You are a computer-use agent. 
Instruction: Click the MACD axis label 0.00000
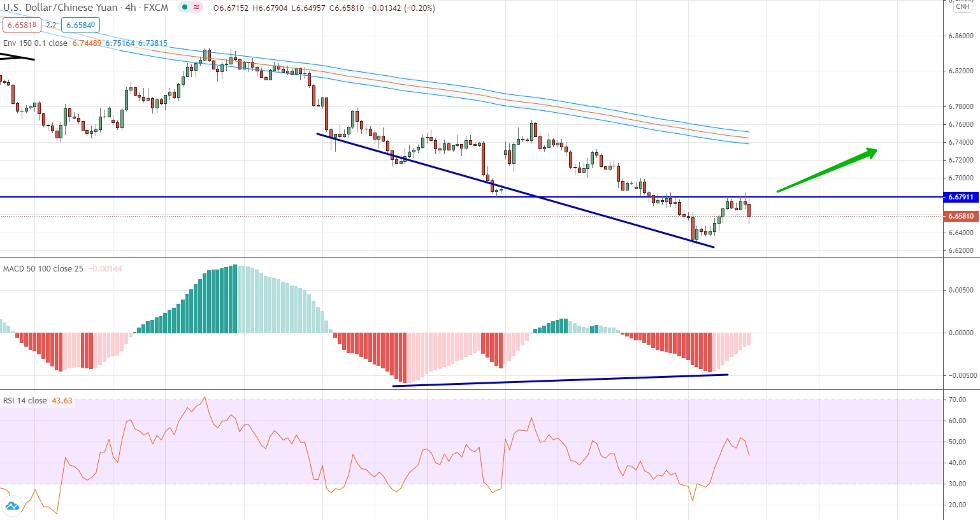pyautogui.click(x=960, y=333)
